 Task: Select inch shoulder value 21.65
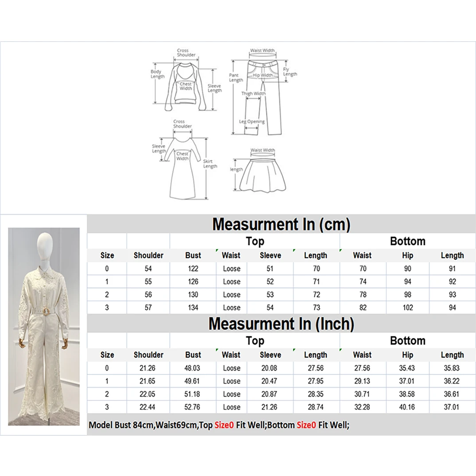click(x=147, y=381)
